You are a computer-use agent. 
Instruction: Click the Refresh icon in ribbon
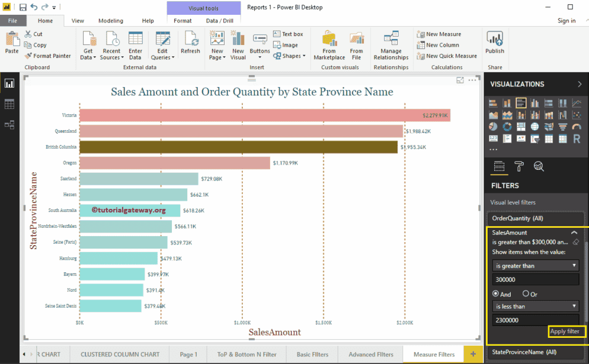(x=190, y=44)
